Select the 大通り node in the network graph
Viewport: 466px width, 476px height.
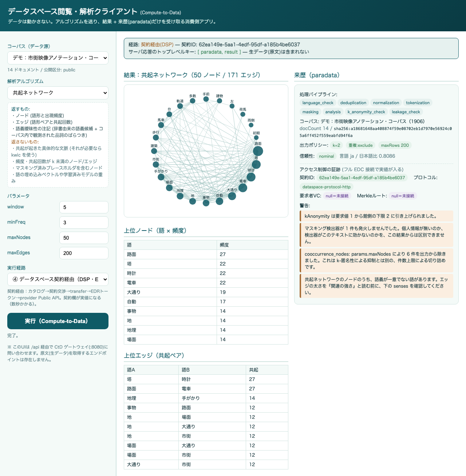[x=232, y=196]
